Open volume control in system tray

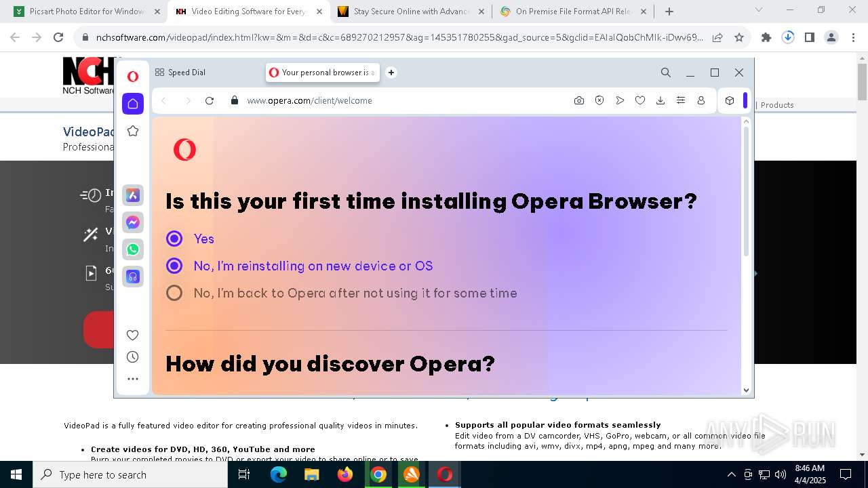pos(780,474)
